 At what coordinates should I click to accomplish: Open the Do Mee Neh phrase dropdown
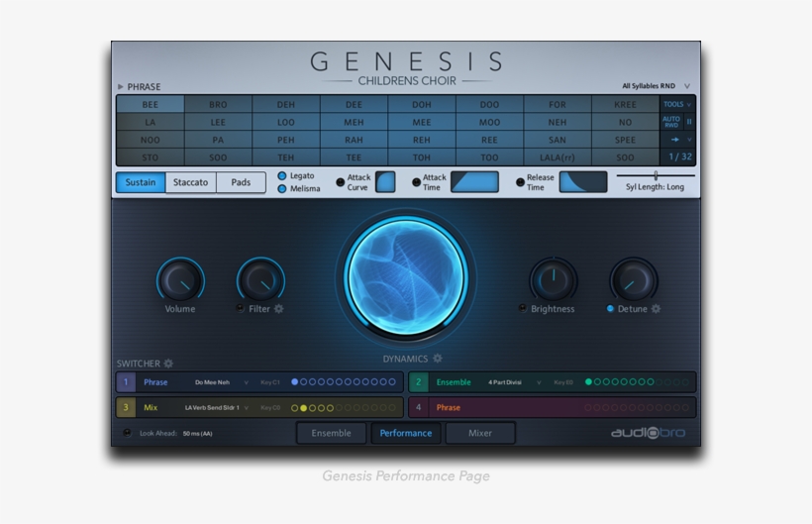(x=222, y=382)
